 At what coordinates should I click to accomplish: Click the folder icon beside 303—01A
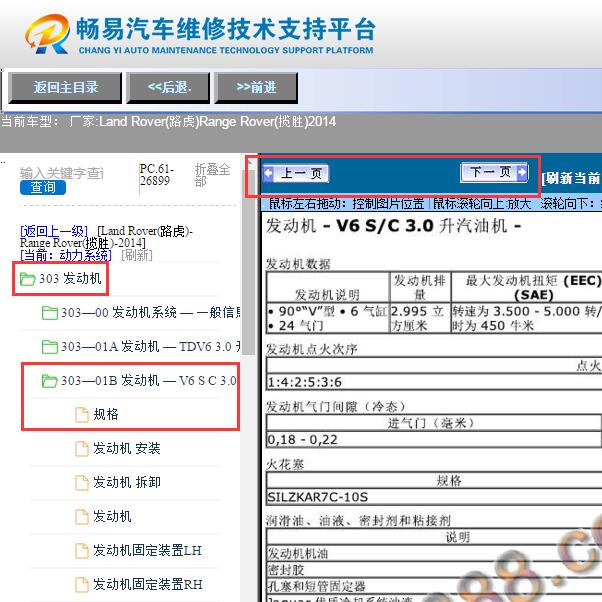tap(50, 347)
